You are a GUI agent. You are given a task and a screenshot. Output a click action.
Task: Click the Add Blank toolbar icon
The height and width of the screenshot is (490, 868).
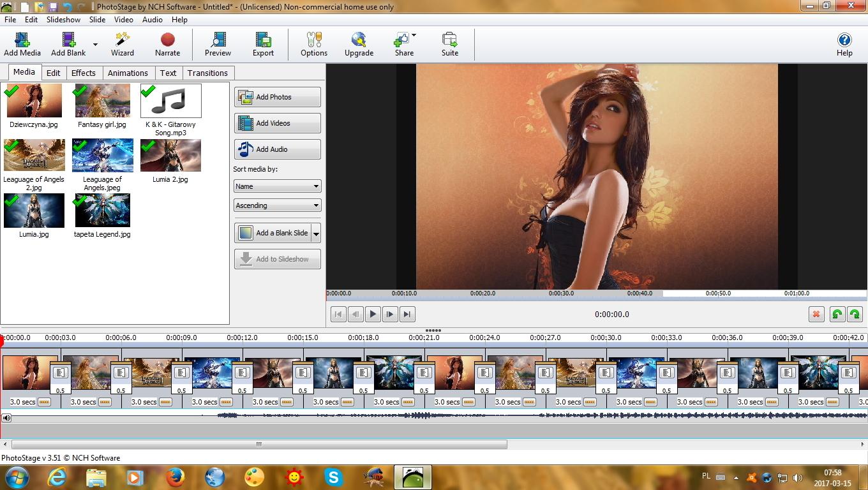click(68, 45)
